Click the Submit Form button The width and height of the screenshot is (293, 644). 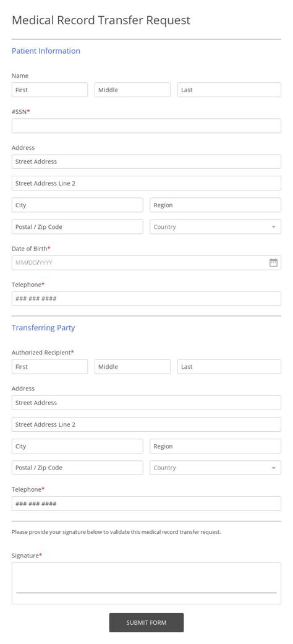click(146, 622)
